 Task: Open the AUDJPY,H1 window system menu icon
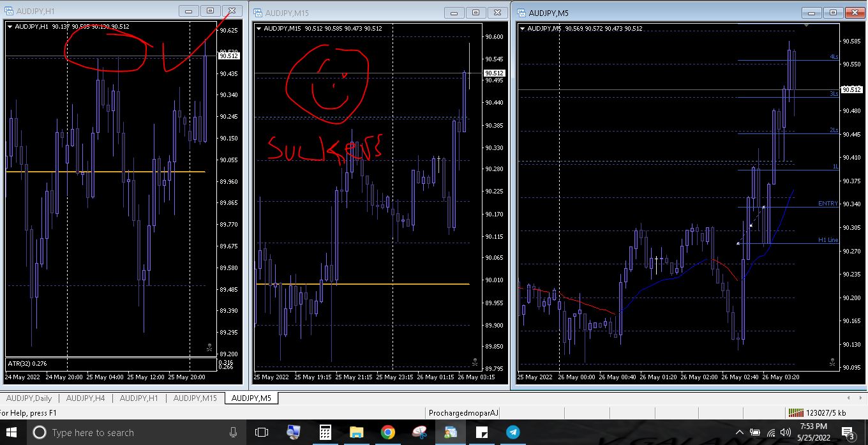point(8,11)
